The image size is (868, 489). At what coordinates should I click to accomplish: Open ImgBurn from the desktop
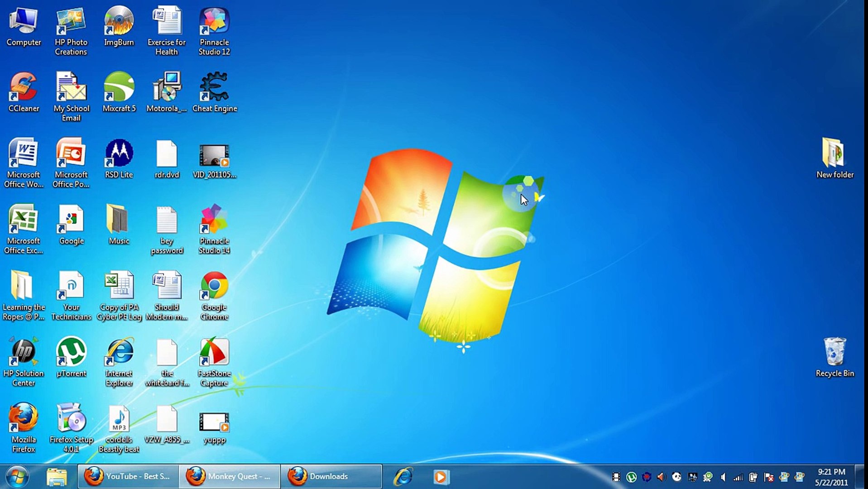click(119, 27)
